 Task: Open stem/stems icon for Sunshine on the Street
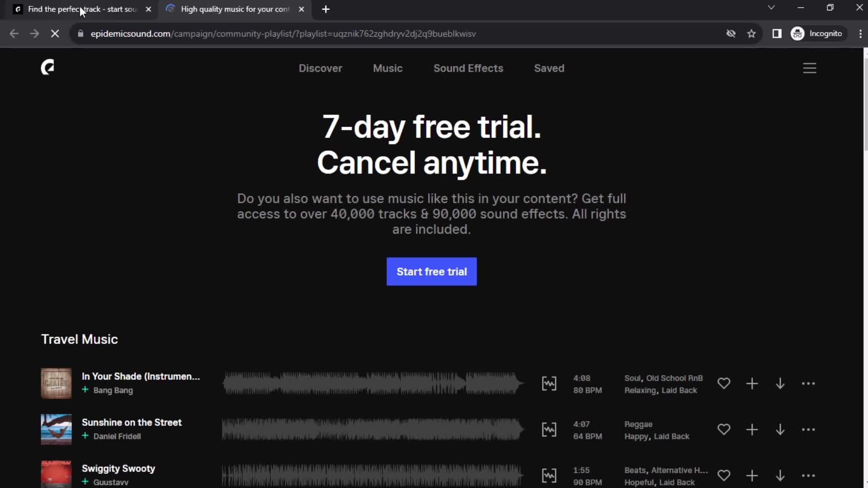[548, 430]
